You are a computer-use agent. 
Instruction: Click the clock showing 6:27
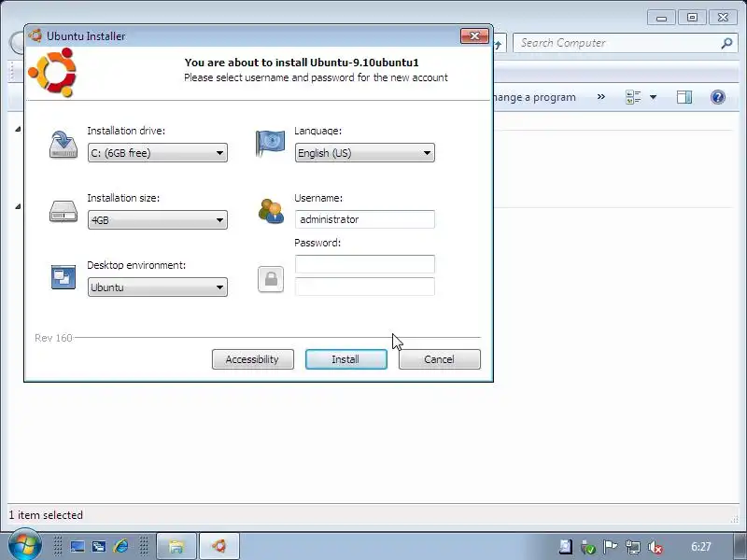click(701, 547)
